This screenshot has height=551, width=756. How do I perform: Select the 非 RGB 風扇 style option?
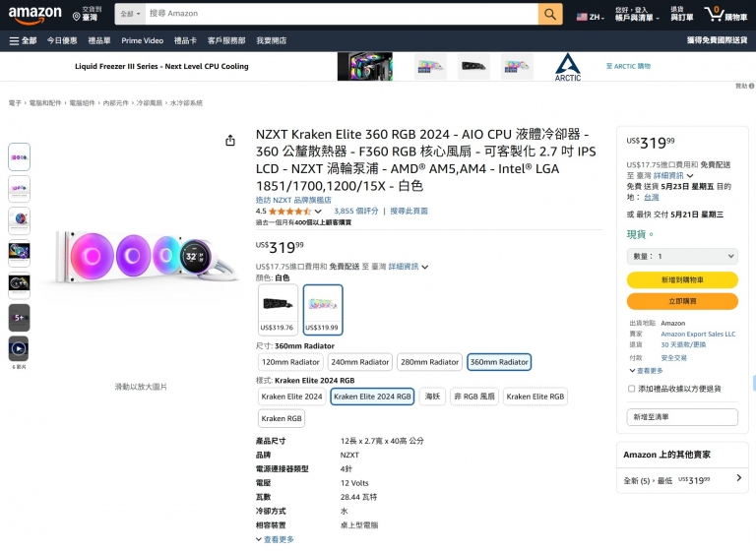(x=474, y=397)
